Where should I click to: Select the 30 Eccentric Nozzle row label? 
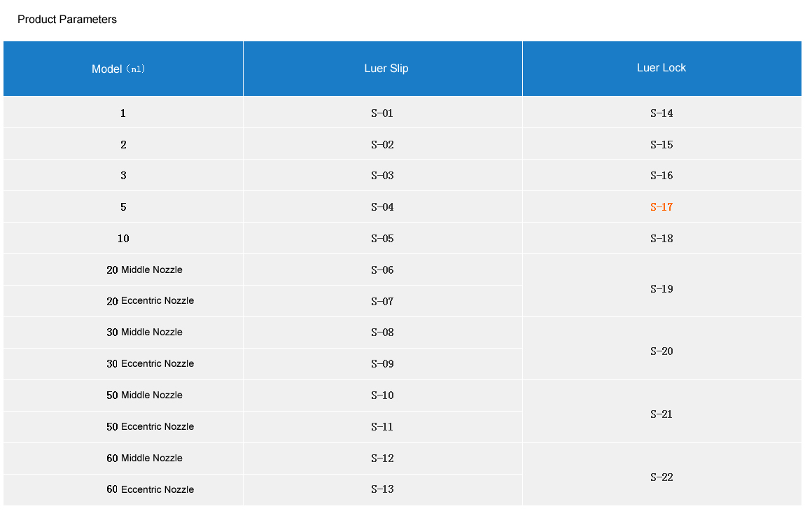[150, 364]
